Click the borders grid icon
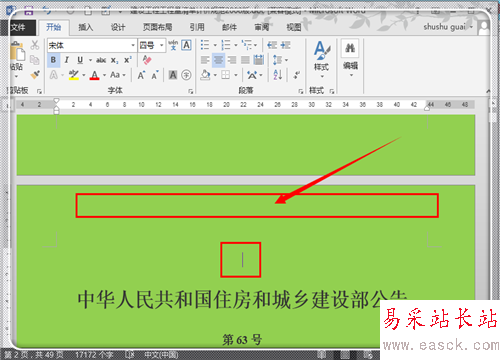500x360 pixels. [226, 75]
